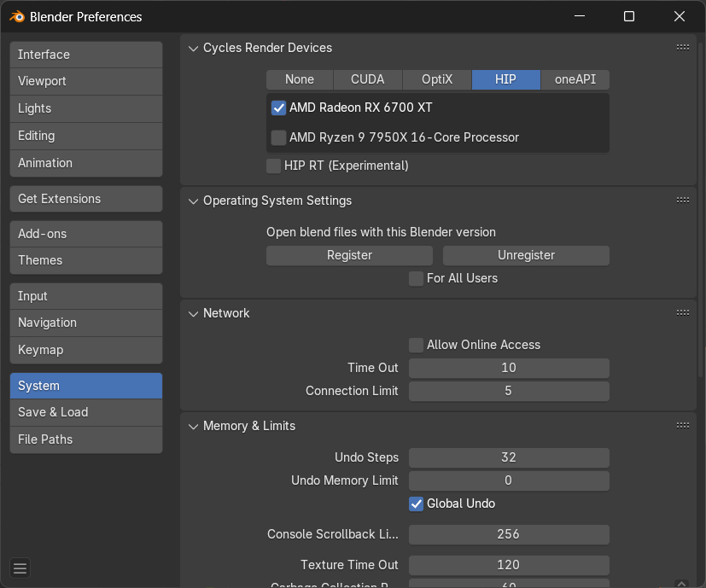Open the Navigation preferences section
Image resolution: width=706 pixels, height=588 pixels.
[x=86, y=323]
